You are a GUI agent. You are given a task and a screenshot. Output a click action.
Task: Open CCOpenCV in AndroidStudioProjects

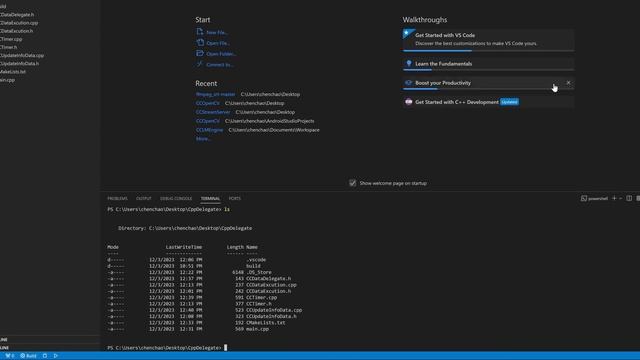tap(207, 121)
